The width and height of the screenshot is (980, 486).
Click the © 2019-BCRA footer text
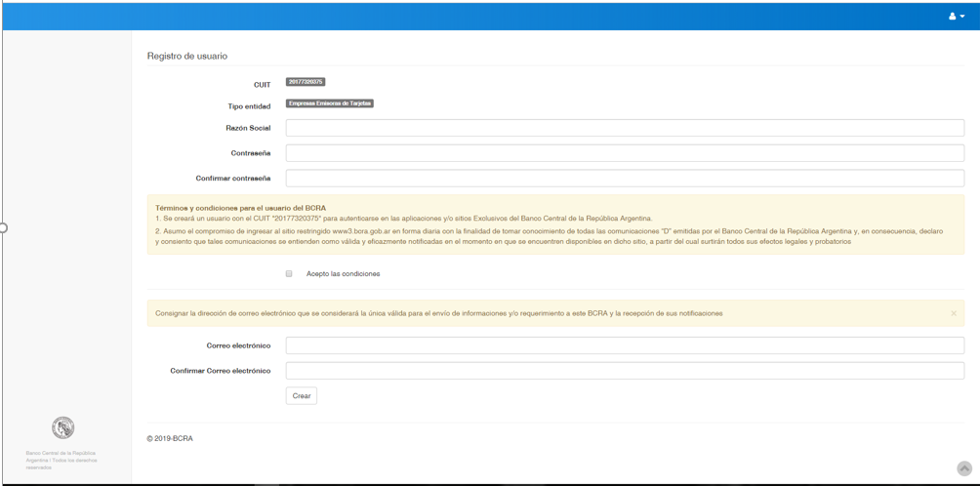click(x=170, y=439)
